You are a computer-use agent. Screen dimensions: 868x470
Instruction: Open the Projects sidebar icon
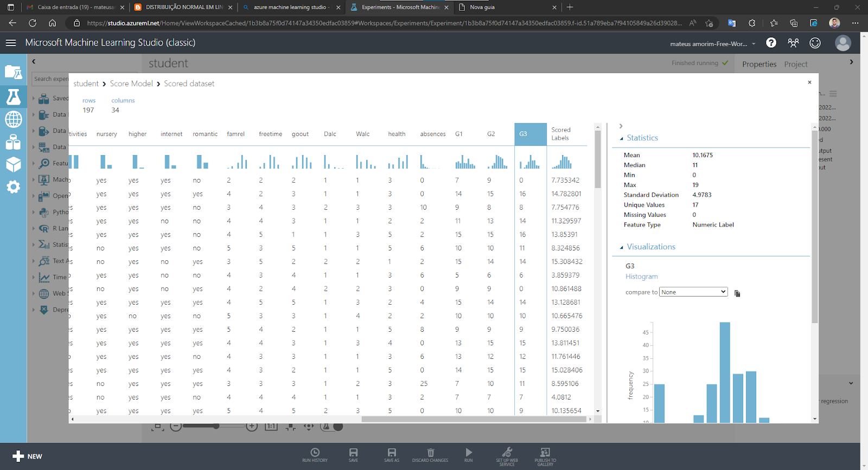[13, 72]
